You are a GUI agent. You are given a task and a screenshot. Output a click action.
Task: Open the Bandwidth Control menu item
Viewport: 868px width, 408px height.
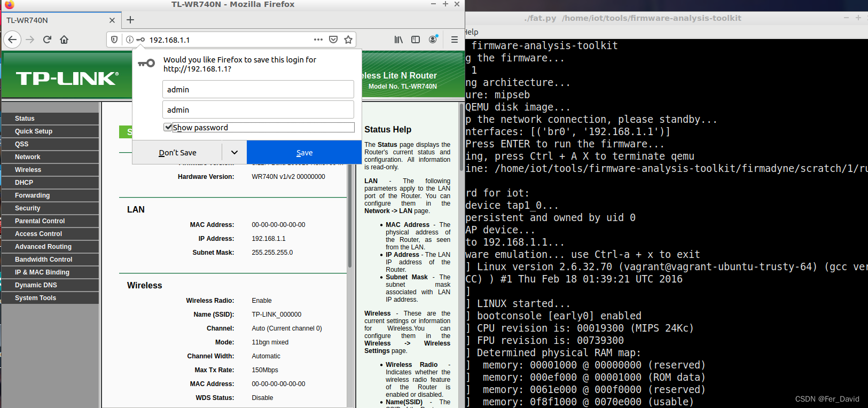(x=50, y=260)
